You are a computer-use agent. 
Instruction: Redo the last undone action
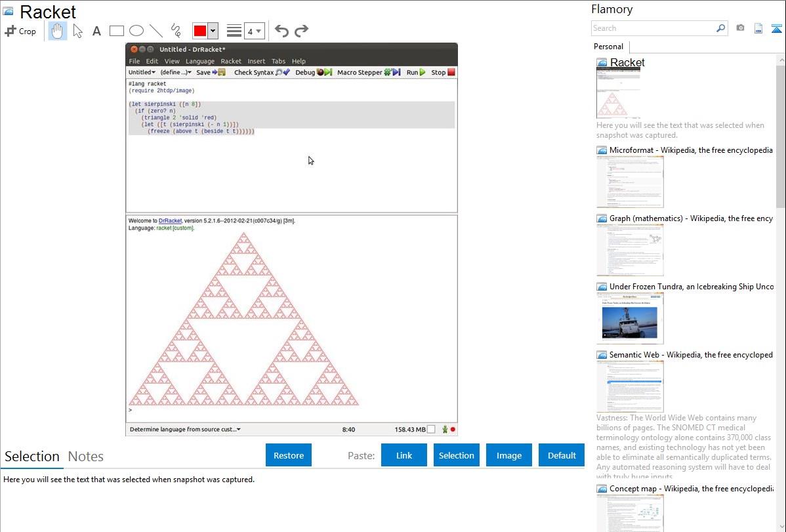click(x=301, y=31)
